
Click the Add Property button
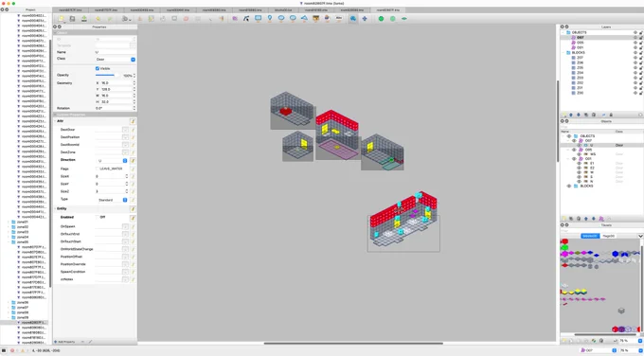pyautogui.click(x=64, y=342)
